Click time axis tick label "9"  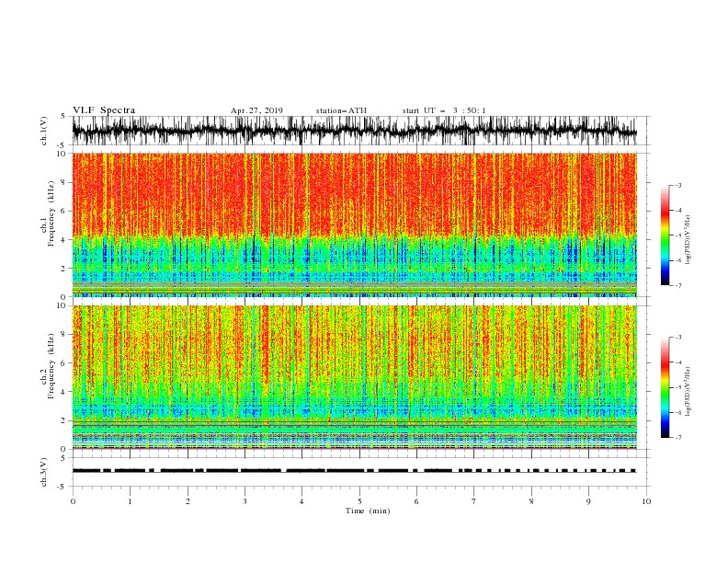pos(588,501)
